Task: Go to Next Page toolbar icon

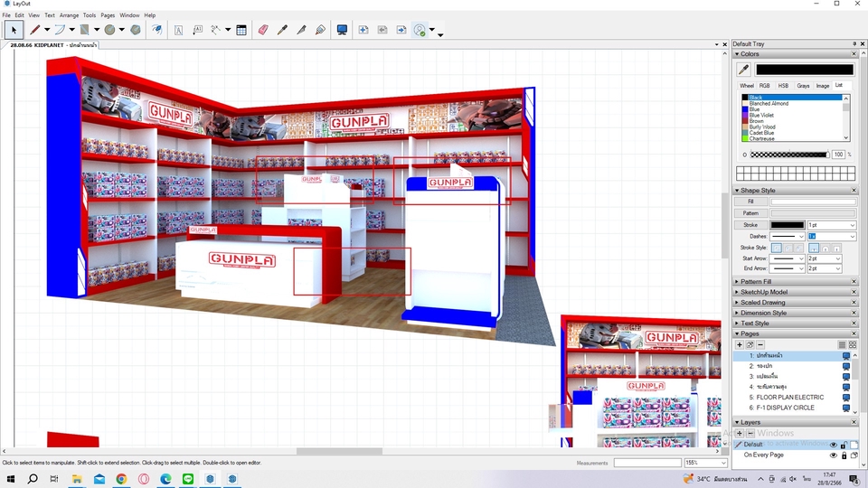Action: click(401, 30)
